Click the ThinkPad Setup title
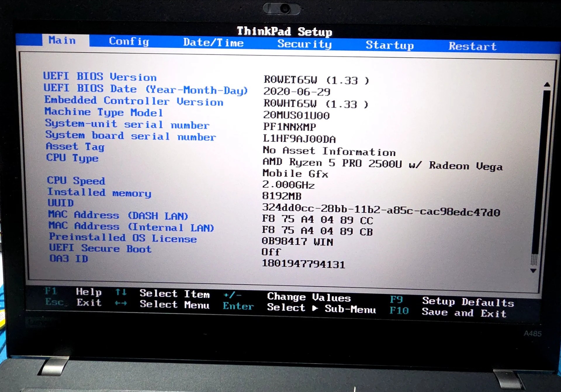 tap(285, 31)
